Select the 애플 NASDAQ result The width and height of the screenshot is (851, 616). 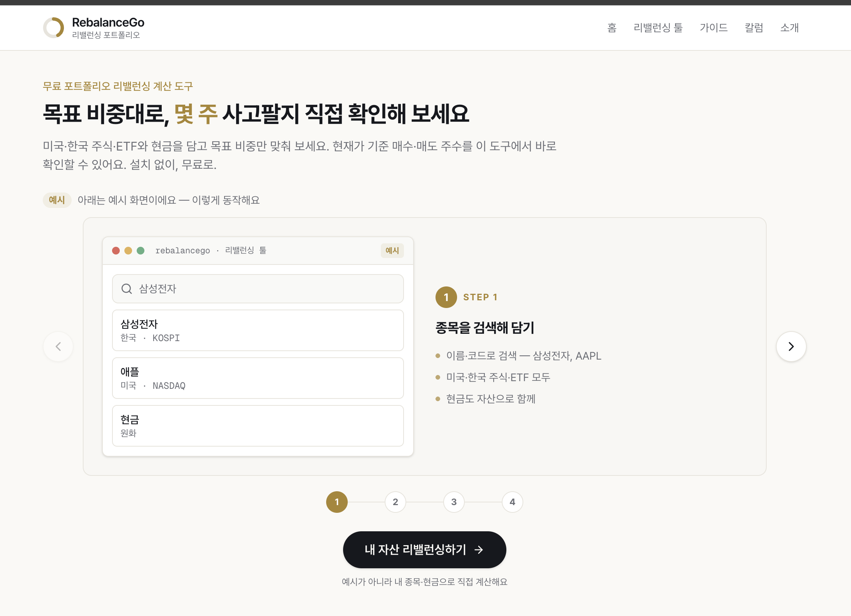tap(258, 378)
